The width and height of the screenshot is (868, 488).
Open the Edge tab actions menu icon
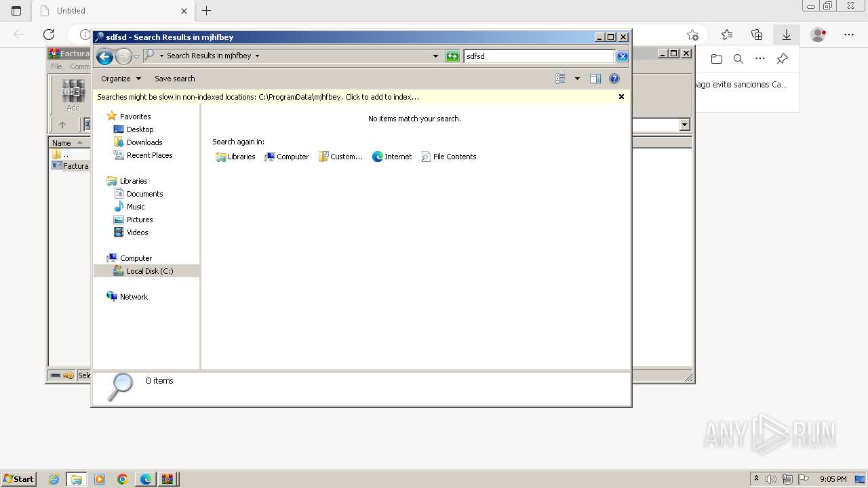click(x=16, y=11)
